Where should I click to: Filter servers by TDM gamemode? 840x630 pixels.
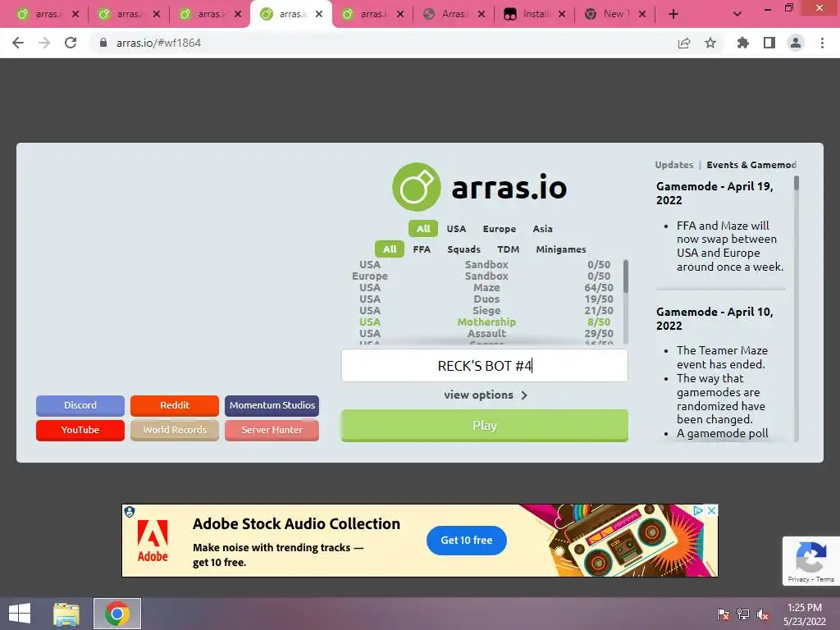509,249
